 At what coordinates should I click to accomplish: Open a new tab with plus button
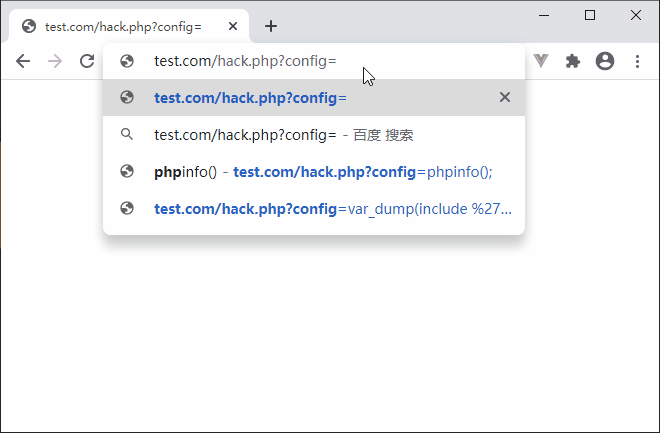pos(271,27)
